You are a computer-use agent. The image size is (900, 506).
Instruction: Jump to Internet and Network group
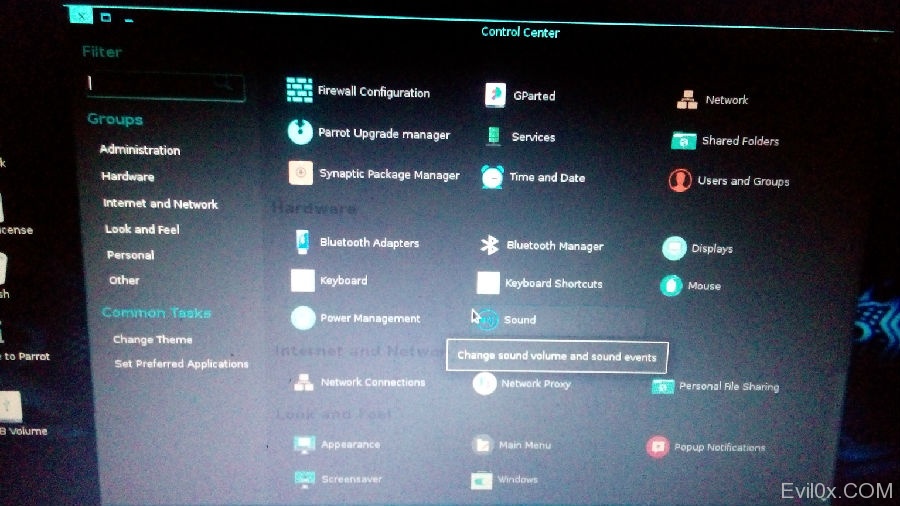pos(160,204)
